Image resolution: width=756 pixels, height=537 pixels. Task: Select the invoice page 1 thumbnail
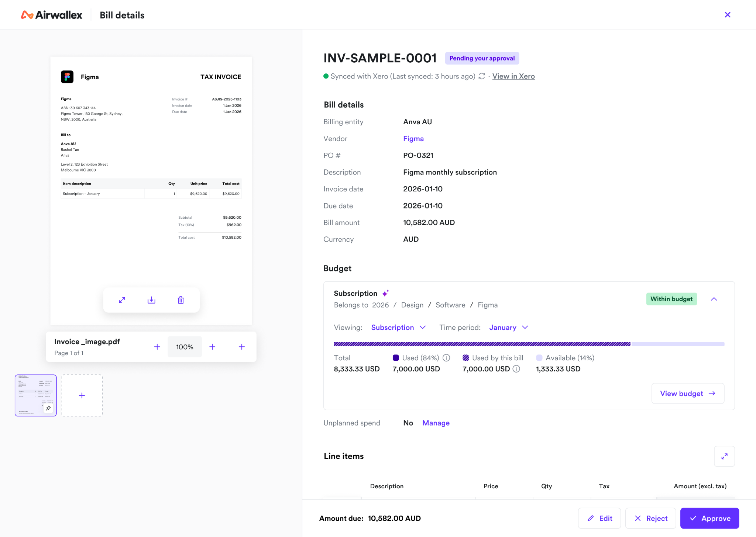tap(35, 395)
